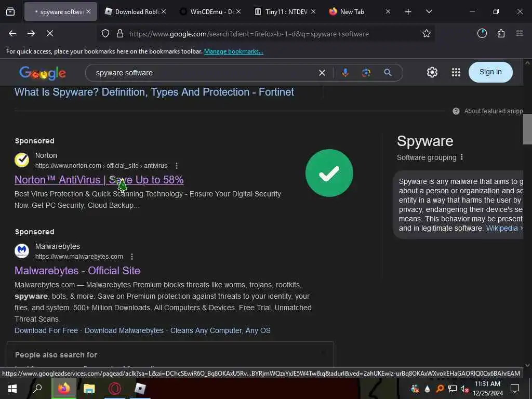Open Firefox application hamburger menu
Viewport: 532px width, 399px height.
tap(519, 33)
